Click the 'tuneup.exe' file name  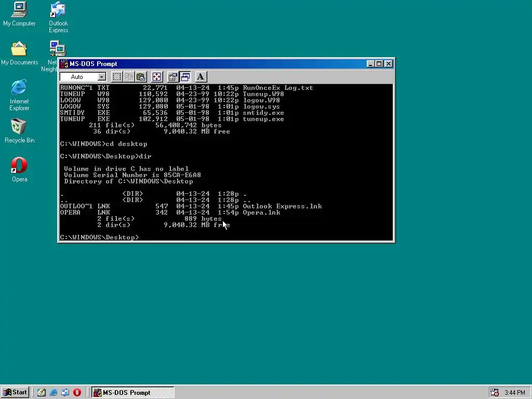coord(263,119)
